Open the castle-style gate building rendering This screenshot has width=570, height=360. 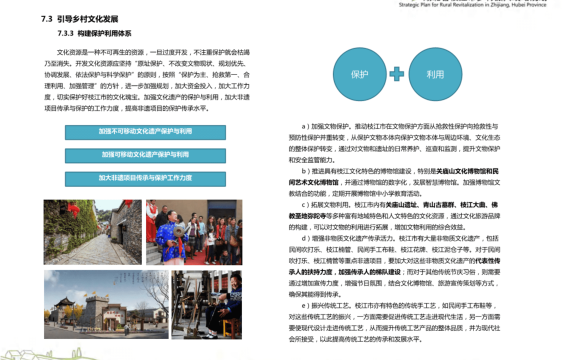106,304
